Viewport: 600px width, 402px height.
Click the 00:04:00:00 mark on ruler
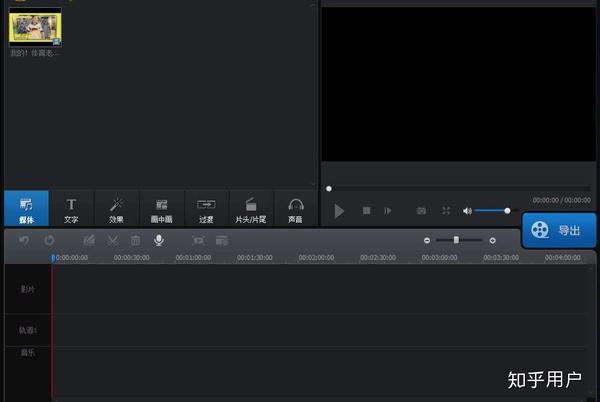562,258
